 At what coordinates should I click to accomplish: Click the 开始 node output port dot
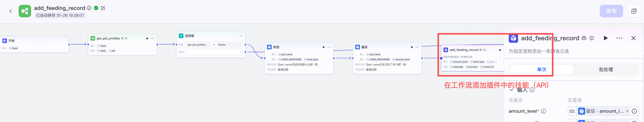[x=69, y=44]
